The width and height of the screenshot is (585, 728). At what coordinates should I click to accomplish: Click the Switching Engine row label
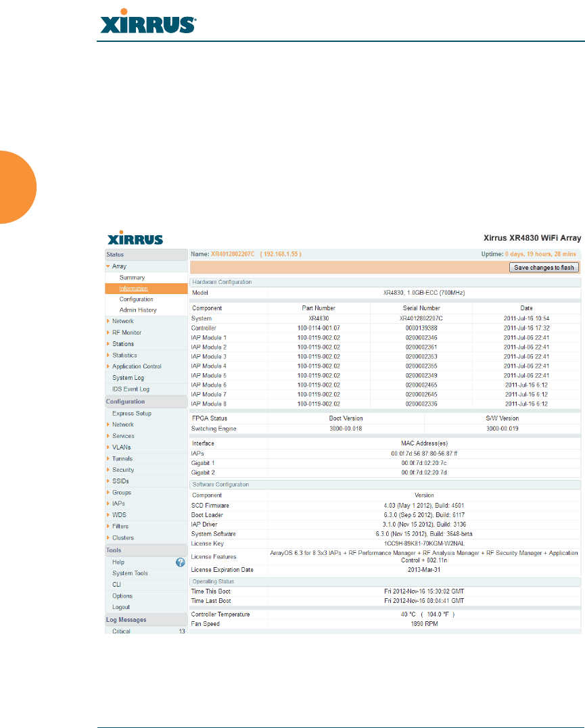(214, 429)
